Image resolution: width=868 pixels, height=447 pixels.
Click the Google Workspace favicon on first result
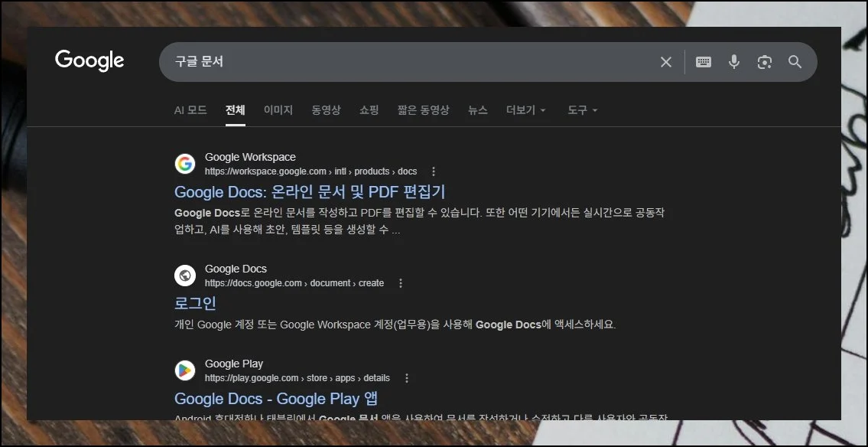[x=184, y=163]
